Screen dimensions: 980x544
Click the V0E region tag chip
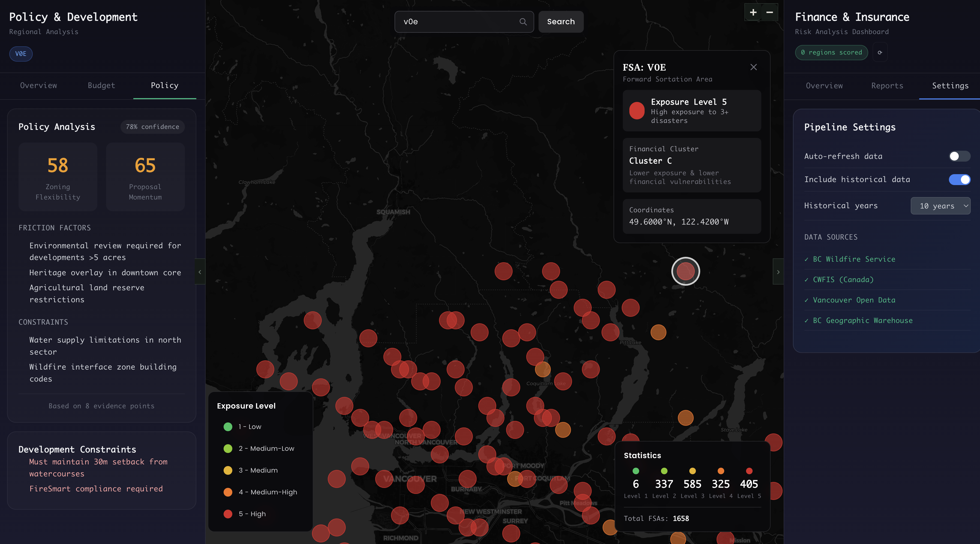tap(21, 54)
